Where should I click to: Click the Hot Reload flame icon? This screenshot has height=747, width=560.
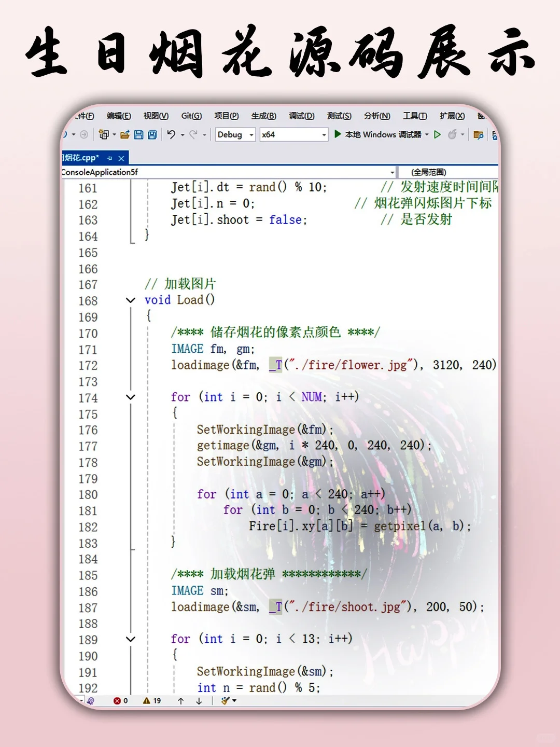click(x=452, y=135)
